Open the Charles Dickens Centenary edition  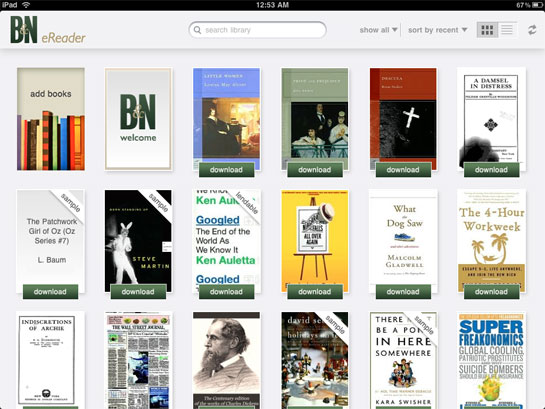(226, 360)
